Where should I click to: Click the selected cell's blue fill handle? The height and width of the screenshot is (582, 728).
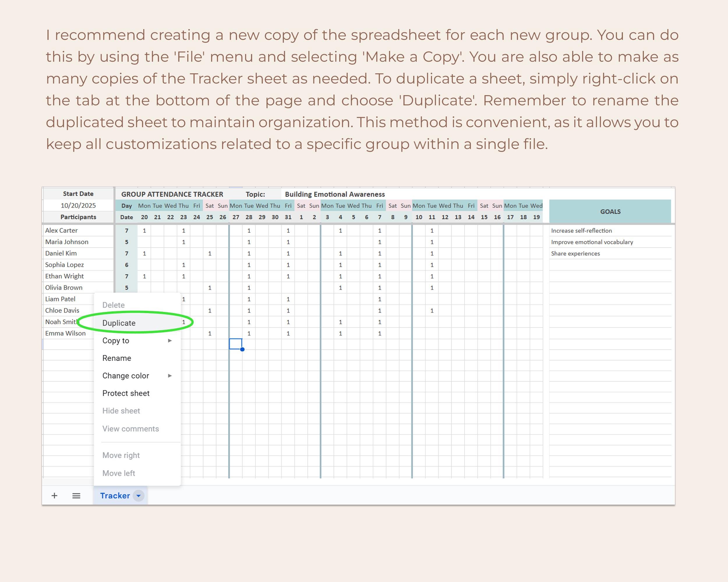(x=243, y=349)
